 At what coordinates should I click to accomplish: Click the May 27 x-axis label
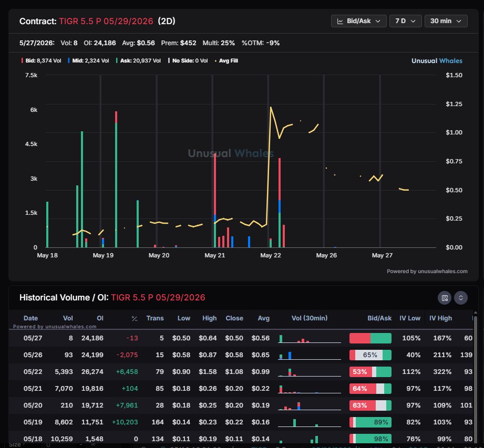coord(382,255)
